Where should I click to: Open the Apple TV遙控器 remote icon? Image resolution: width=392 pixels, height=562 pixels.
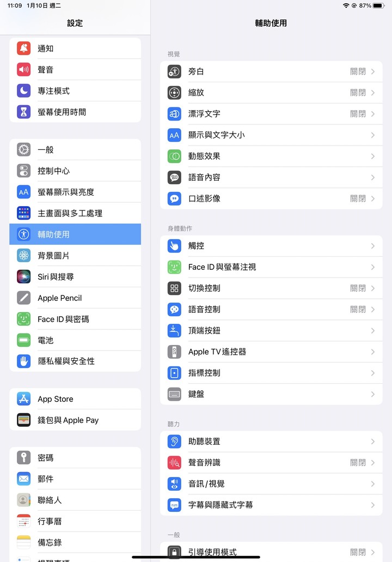174,352
